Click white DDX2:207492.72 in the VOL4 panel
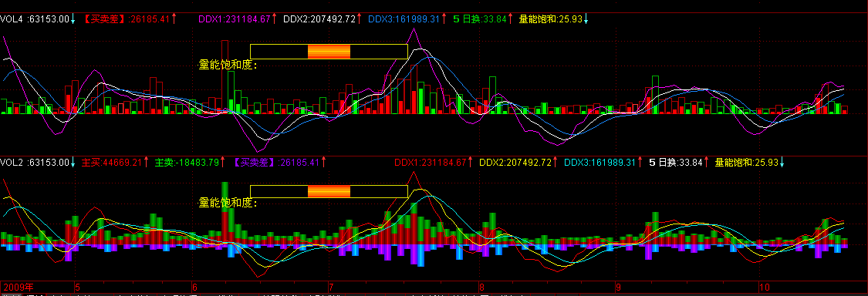 click(x=319, y=18)
